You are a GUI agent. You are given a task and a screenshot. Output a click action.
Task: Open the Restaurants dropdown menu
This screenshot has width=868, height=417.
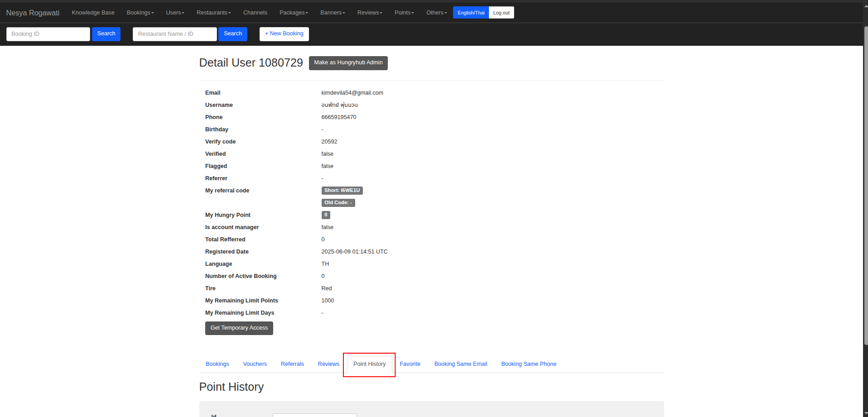pos(213,13)
